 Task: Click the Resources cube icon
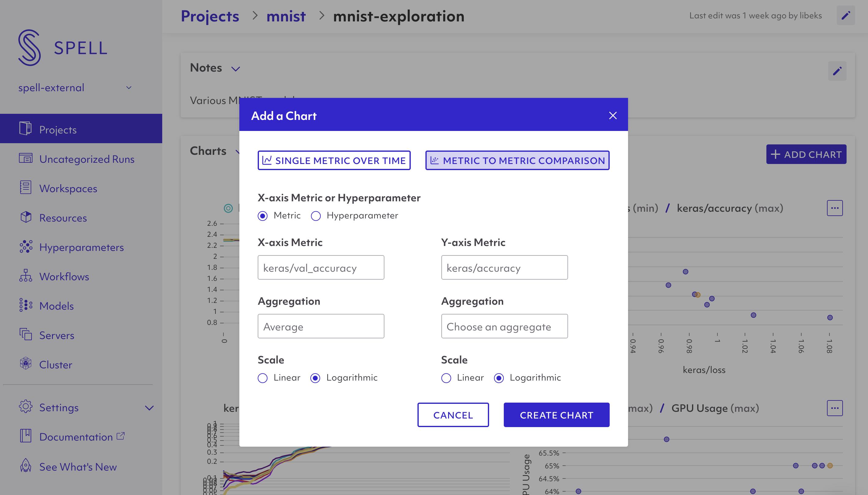25,217
